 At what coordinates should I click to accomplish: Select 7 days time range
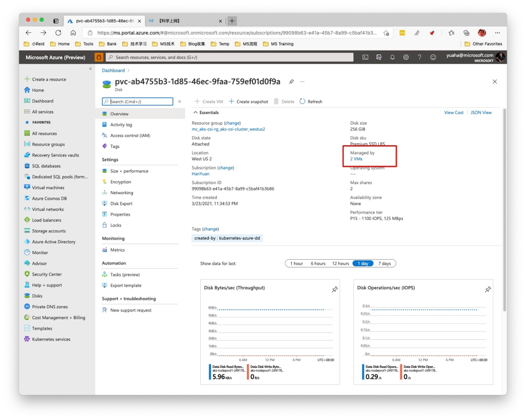coord(384,263)
